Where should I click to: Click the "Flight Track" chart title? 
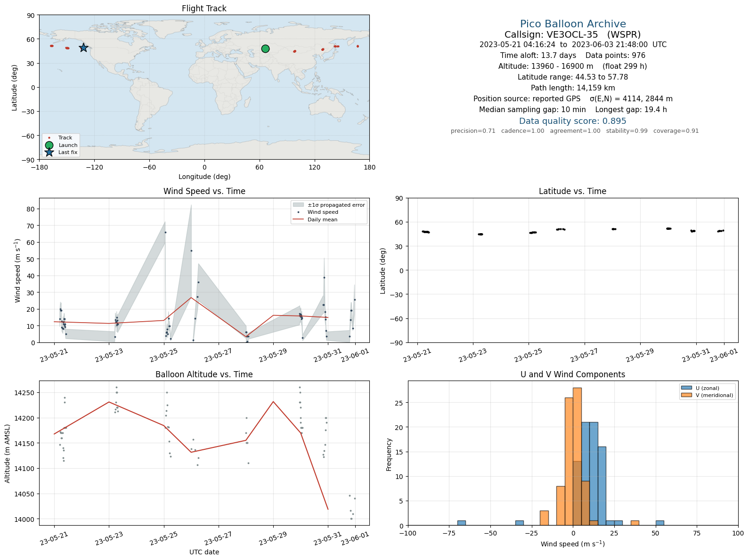point(204,8)
